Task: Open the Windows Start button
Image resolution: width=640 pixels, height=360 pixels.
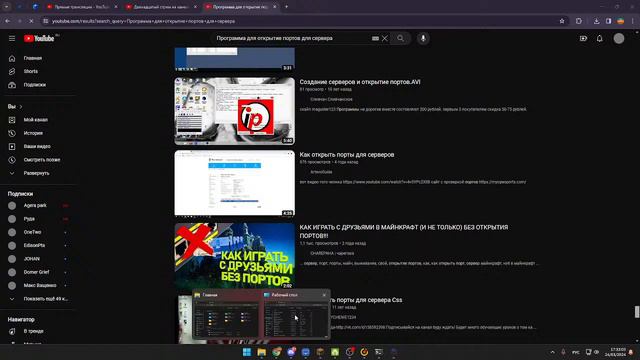Action: [x=247, y=352]
